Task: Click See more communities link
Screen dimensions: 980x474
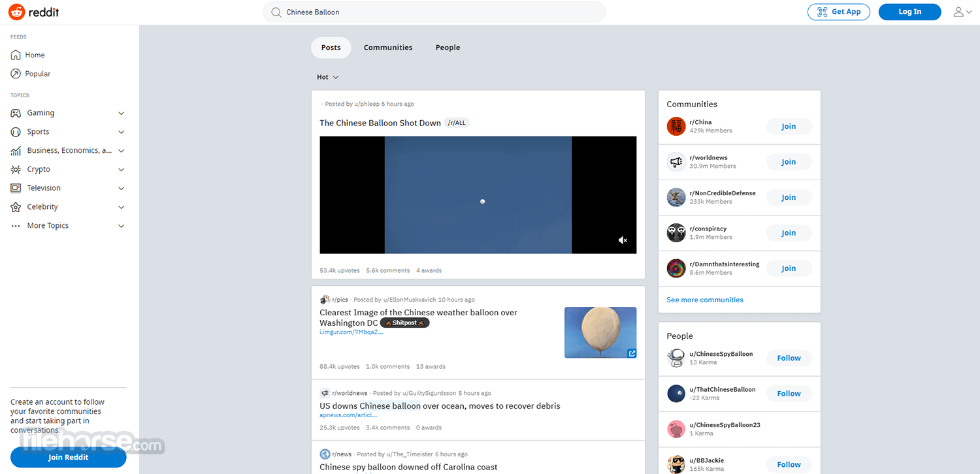Action: [x=705, y=300]
